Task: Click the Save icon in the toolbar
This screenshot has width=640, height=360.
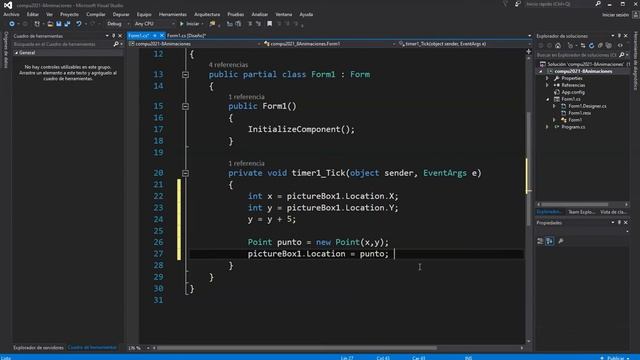Action: [x=59, y=24]
